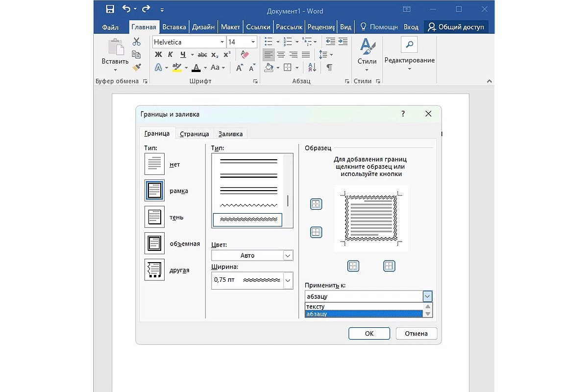Apply the text highlight color marker
Screen dimensions: 588x392
click(x=177, y=68)
